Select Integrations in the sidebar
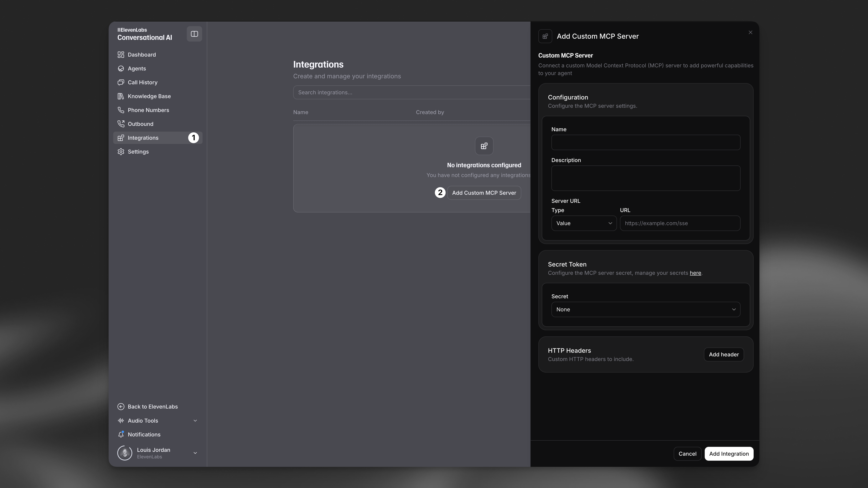This screenshot has height=488, width=868. pos(143,138)
